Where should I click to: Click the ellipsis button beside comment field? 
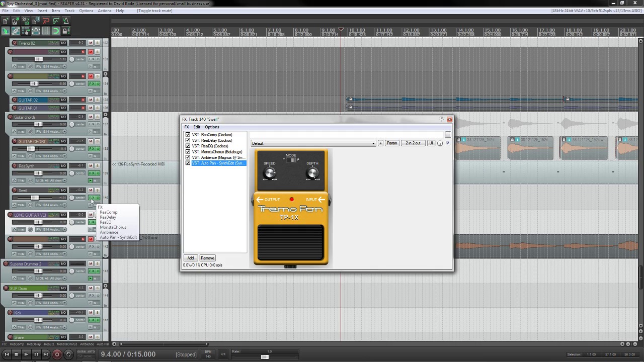pyautogui.click(x=448, y=135)
